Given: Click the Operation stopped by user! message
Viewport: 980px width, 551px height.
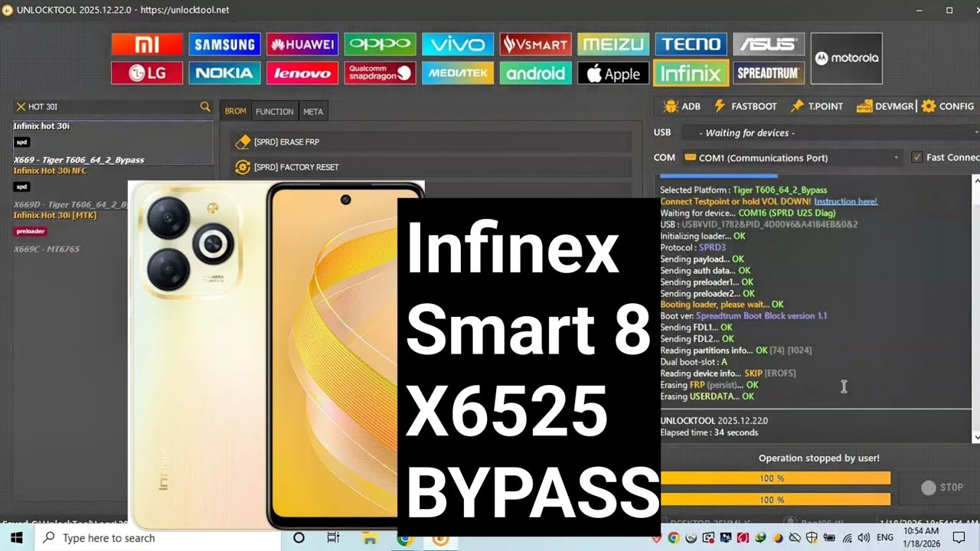Looking at the screenshot, I should click(818, 458).
